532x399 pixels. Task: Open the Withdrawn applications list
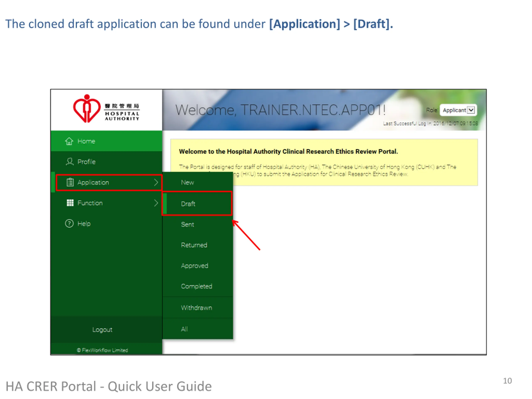coord(197,308)
